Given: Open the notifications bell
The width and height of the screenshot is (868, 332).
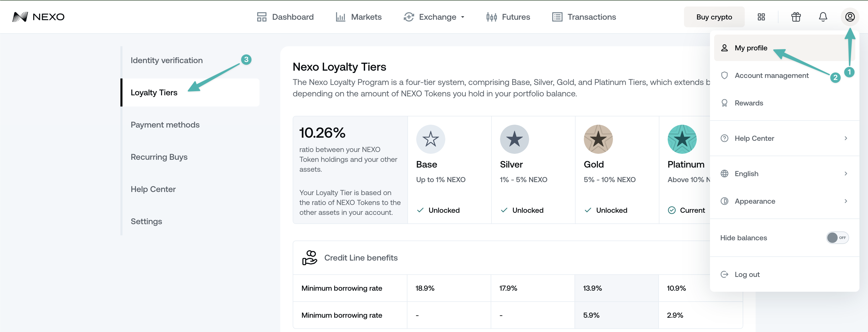Looking at the screenshot, I should 823,17.
